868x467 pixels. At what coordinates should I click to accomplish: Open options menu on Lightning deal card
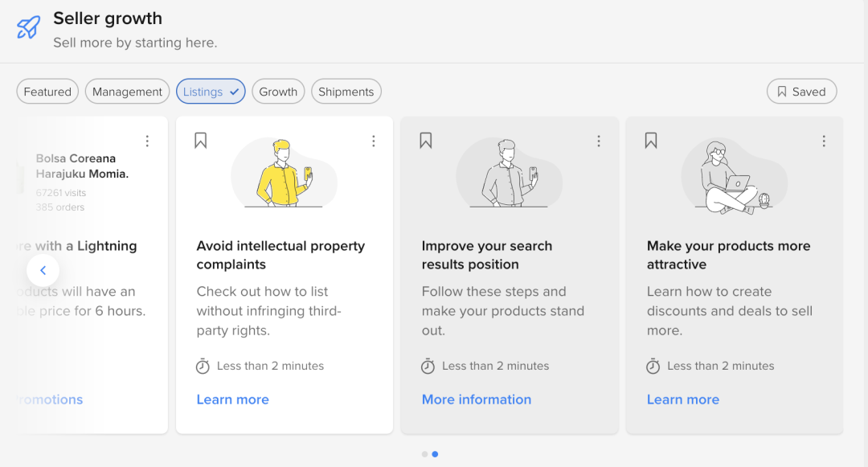click(x=147, y=141)
